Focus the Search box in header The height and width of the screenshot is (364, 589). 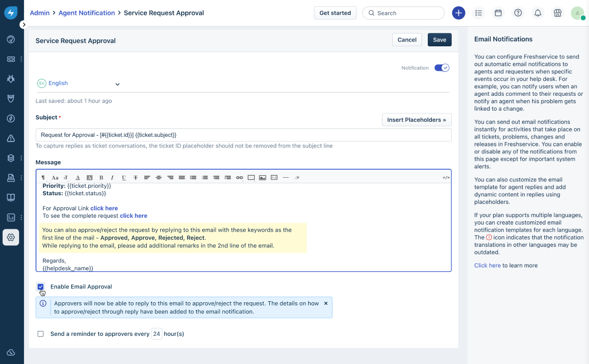tap(403, 13)
